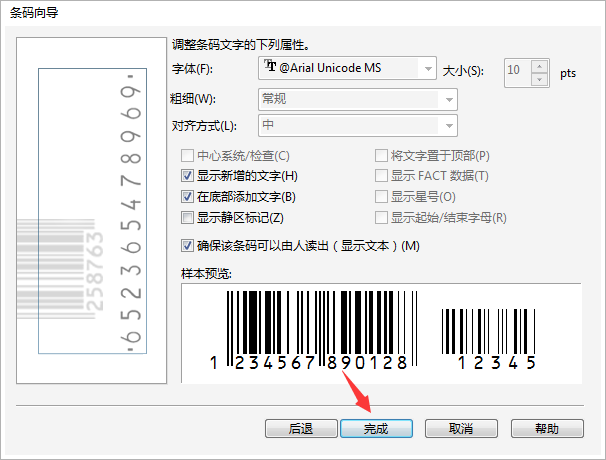Click the 帮助 (Help) button
The image size is (606, 460).
[x=547, y=428]
